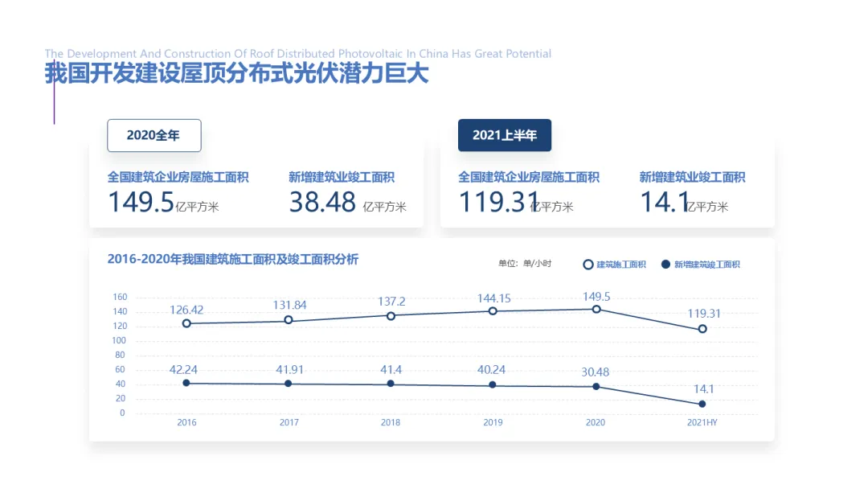Viewport: 868px width, 489px height.
Task: Click the hollow circle legend marker 建筑施工面积
Action: 588,265
